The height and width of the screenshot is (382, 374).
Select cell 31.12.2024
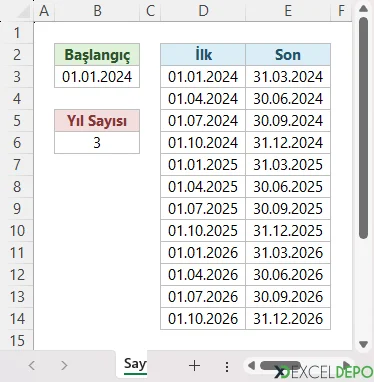pos(288,142)
